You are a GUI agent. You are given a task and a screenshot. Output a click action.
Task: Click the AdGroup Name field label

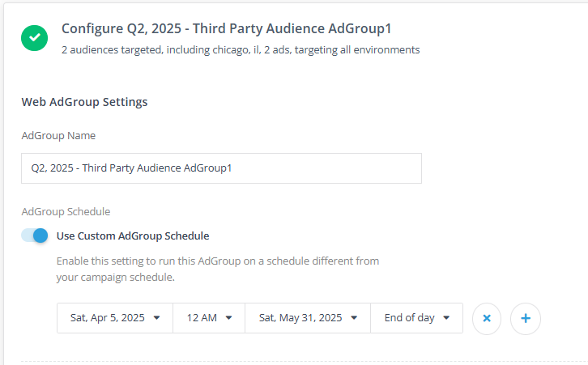coord(58,135)
